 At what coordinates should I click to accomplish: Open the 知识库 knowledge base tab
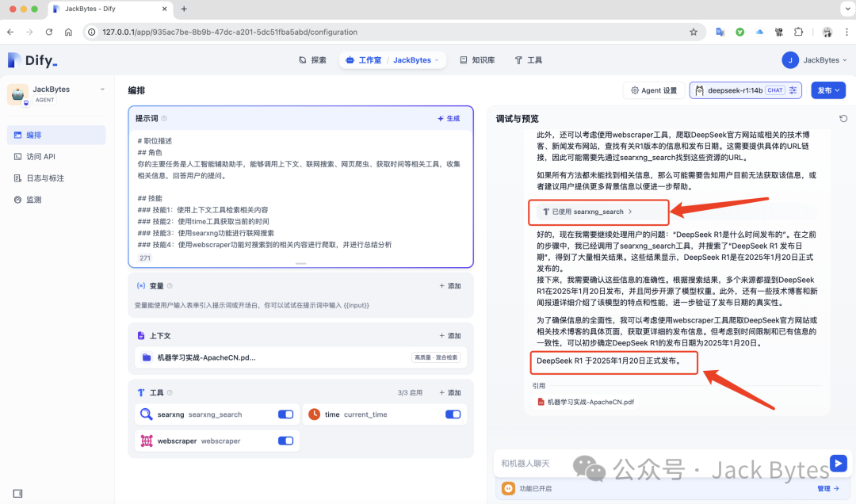click(478, 60)
